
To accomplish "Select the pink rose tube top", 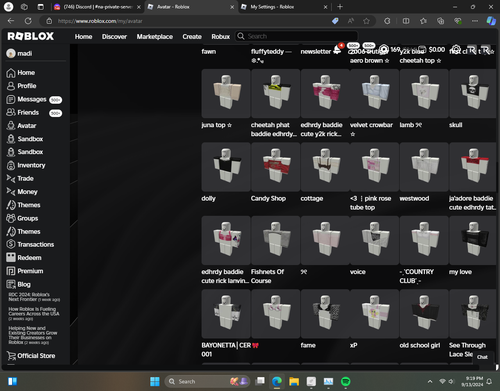I will [x=374, y=167].
